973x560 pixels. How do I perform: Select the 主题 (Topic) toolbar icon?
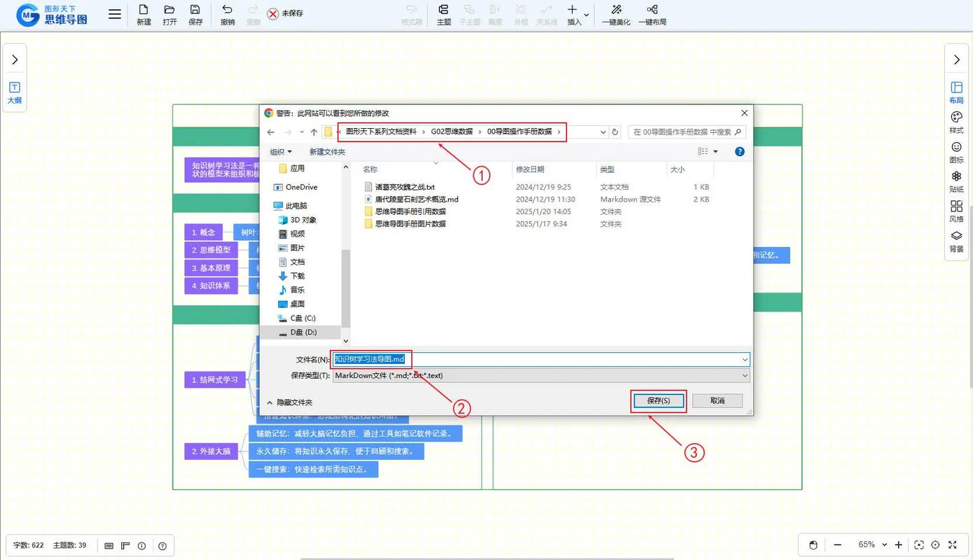point(443,14)
